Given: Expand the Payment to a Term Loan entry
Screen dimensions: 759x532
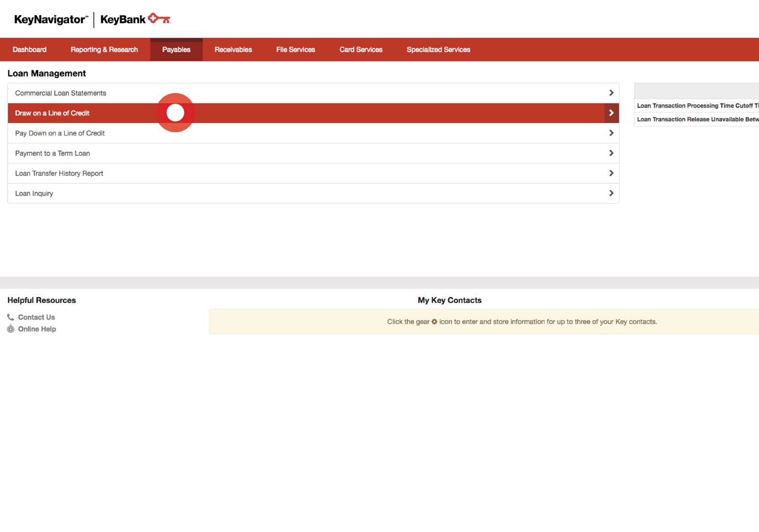Looking at the screenshot, I should pyautogui.click(x=611, y=153).
